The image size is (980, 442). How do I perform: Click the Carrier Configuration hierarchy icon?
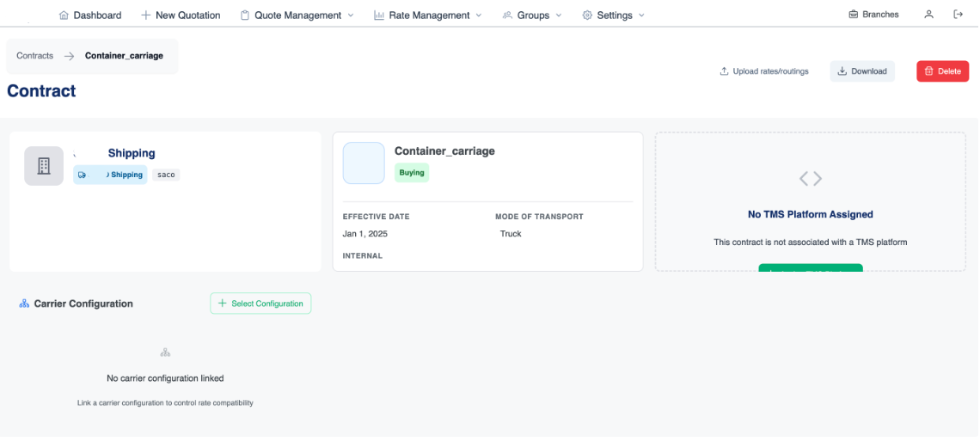click(x=24, y=304)
